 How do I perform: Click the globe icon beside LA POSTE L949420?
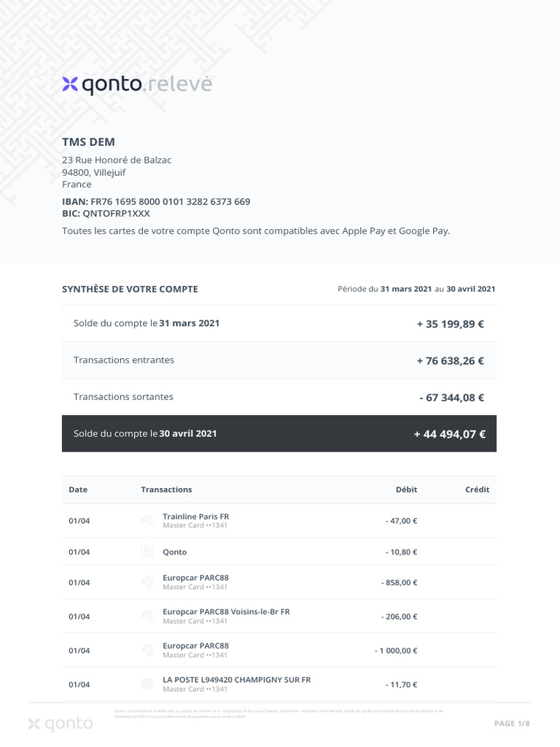(x=147, y=684)
